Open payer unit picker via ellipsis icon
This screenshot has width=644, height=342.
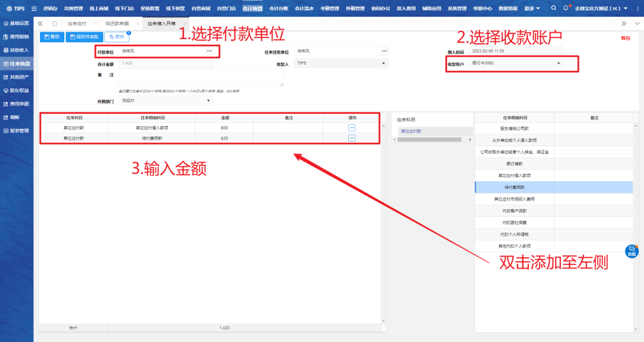click(209, 51)
